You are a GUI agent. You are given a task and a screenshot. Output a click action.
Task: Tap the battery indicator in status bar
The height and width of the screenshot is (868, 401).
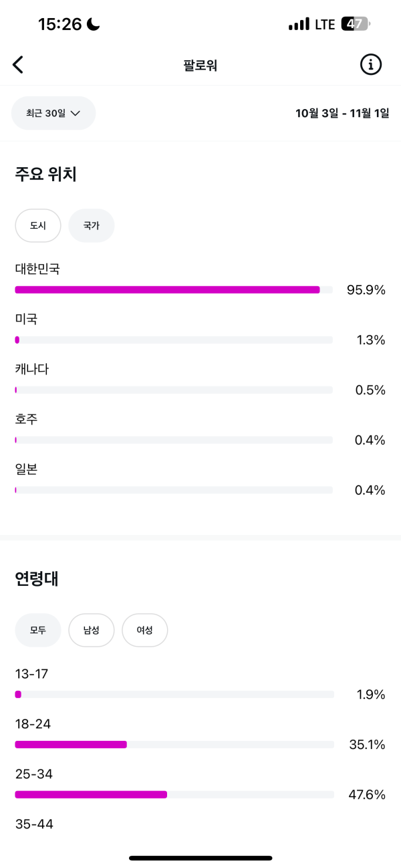click(x=355, y=24)
